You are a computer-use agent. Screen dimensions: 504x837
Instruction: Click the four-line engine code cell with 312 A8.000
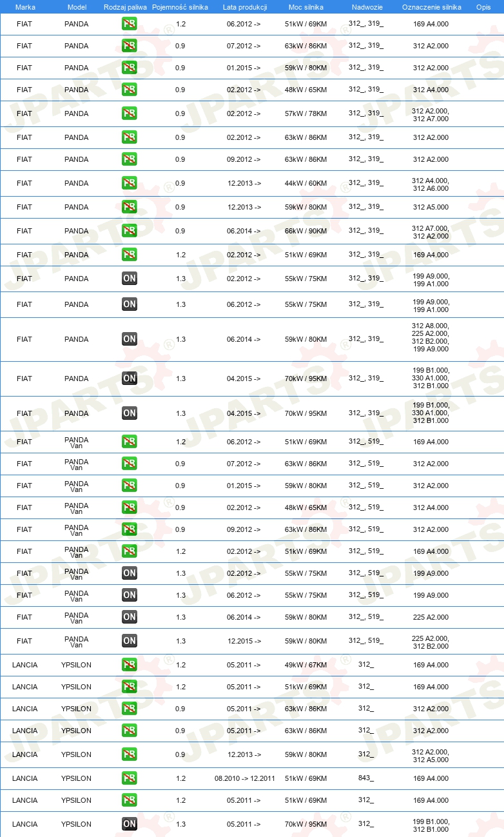tap(431, 337)
